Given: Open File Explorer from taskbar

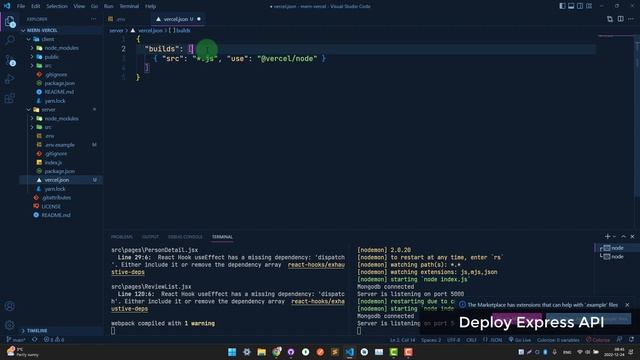Looking at the screenshot, I should tap(261, 352).
